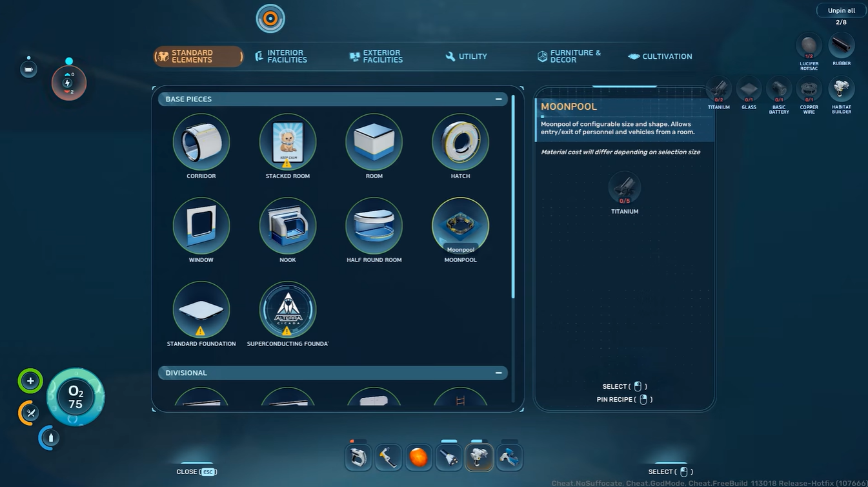Click the Moonpool title text

[x=569, y=107]
